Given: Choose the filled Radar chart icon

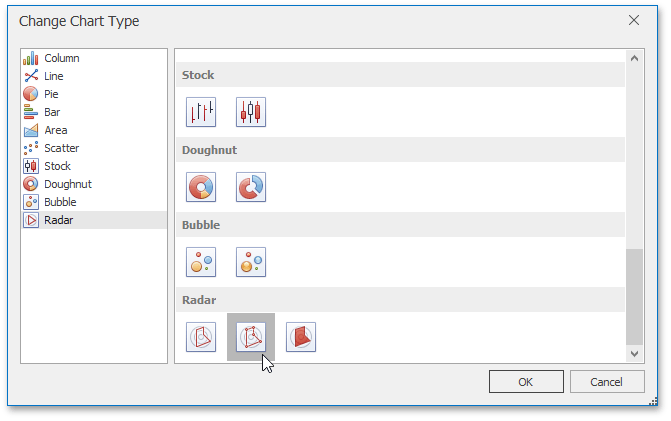Looking at the screenshot, I should point(301,337).
